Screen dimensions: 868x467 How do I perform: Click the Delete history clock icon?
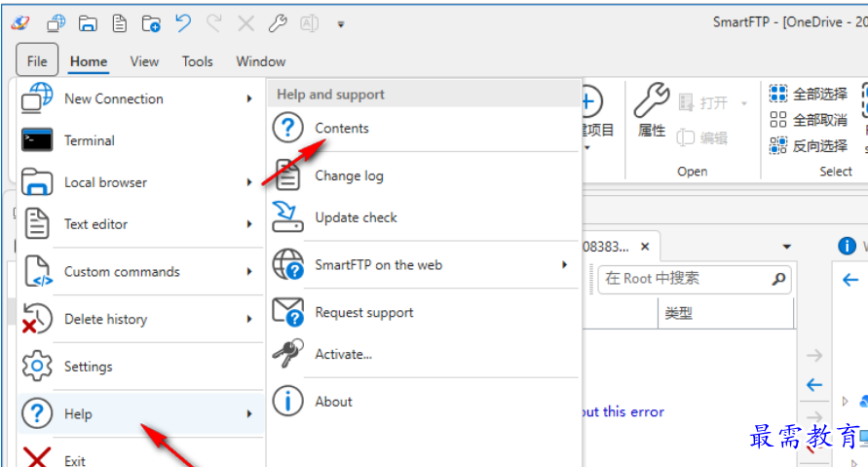(x=37, y=319)
